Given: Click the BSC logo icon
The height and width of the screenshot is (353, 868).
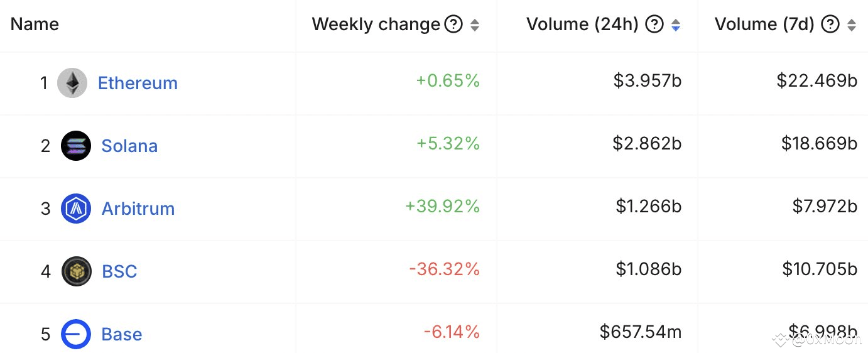Looking at the screenshot, I should tap(77, 271).
